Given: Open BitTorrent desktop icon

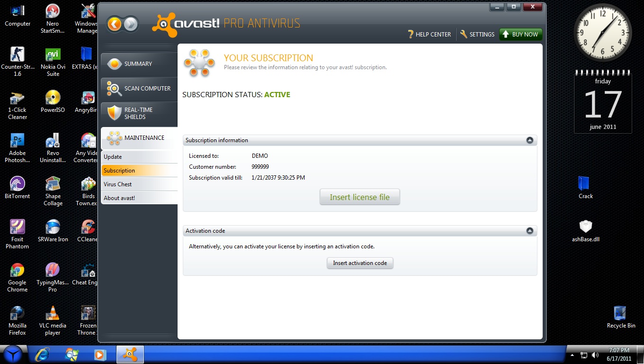Looking at the screenshot, I should pos(18,188).
